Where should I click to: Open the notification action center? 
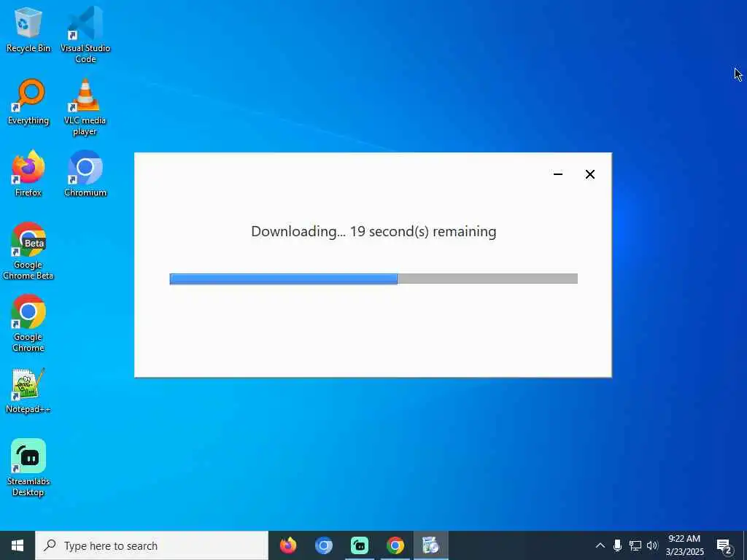point(724,546)
